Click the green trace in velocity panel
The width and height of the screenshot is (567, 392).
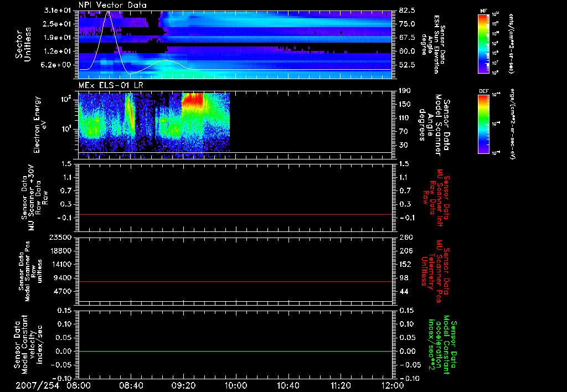point(235,351)
